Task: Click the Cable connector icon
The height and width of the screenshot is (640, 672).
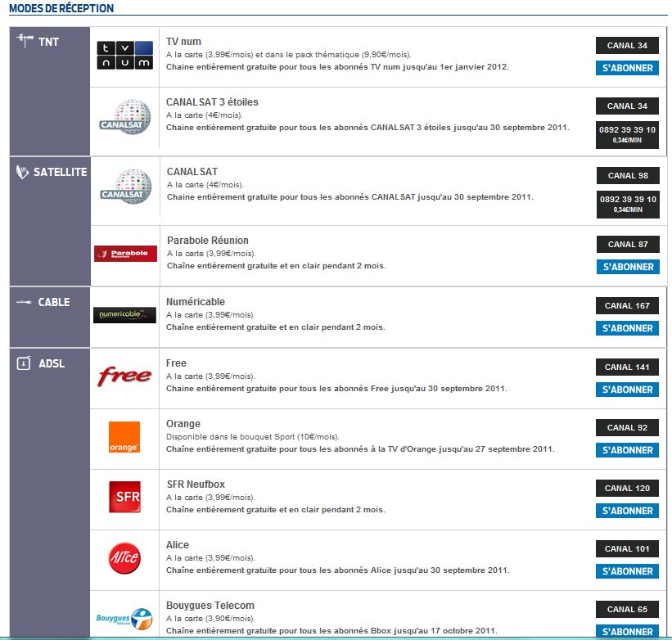Action: coord(24,303)
